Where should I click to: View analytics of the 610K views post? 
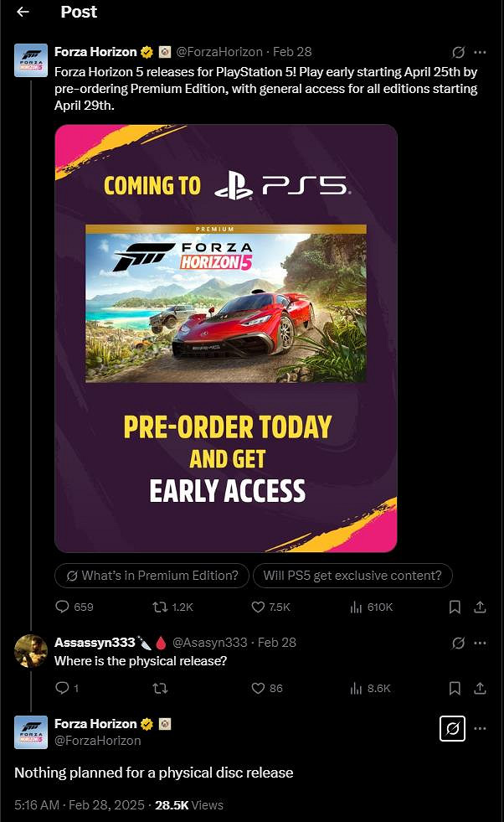point(371,607)
